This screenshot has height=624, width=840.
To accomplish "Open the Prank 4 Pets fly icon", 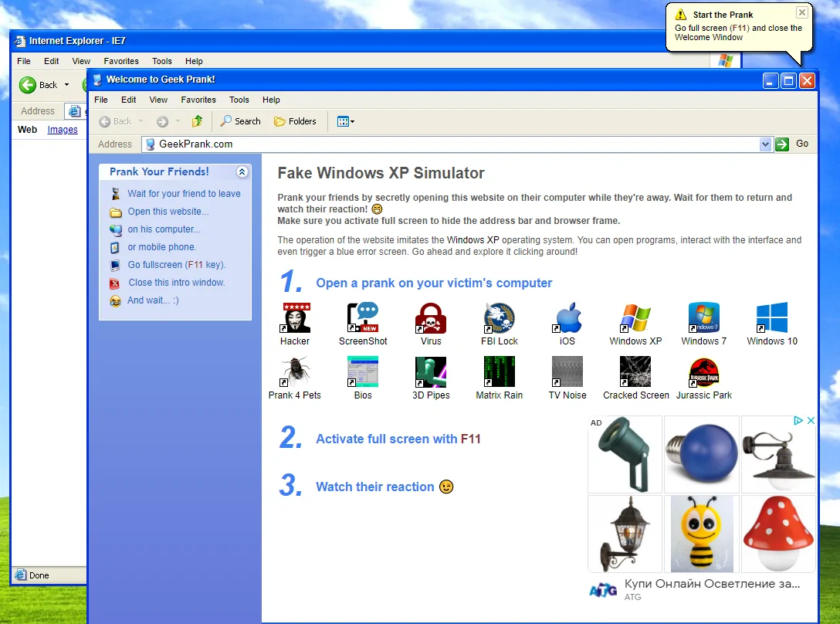I will point(295,378).
